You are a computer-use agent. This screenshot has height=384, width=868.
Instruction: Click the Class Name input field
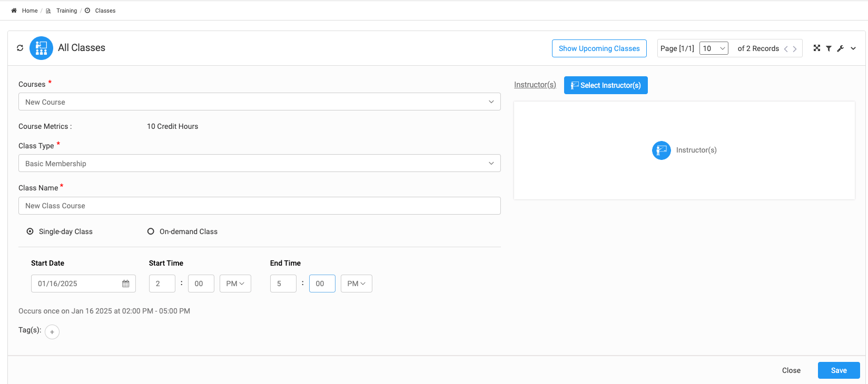[x=260, y=206]
